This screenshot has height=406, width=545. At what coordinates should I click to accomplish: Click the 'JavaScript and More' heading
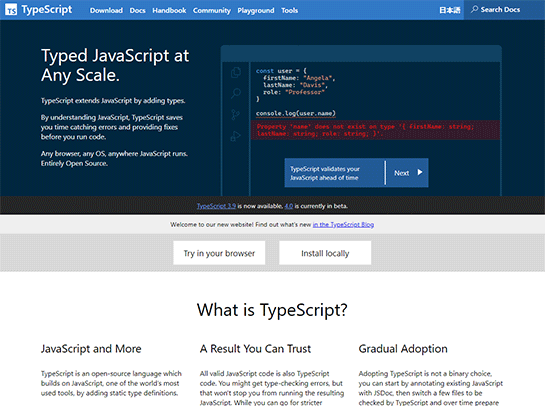[91, 349]
